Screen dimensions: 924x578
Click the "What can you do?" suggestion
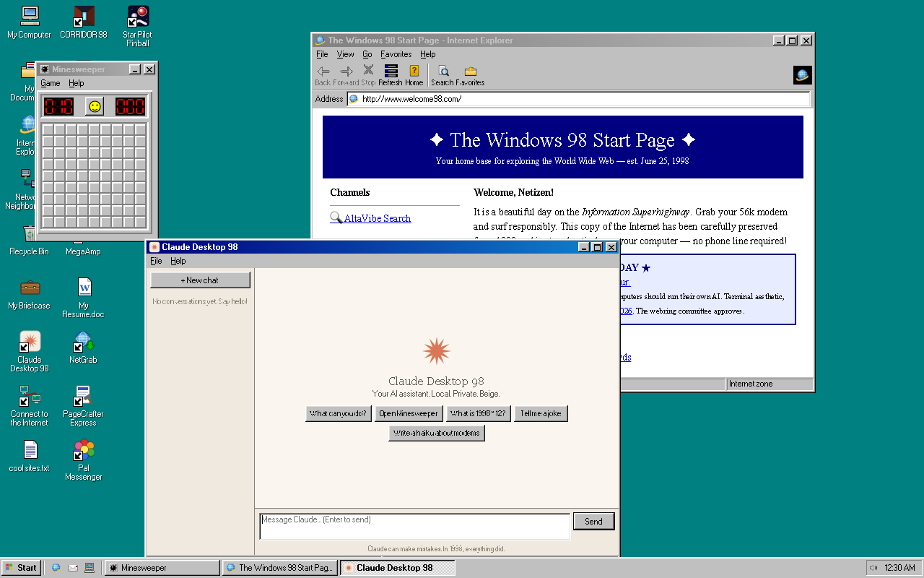[x=339, y=414]
